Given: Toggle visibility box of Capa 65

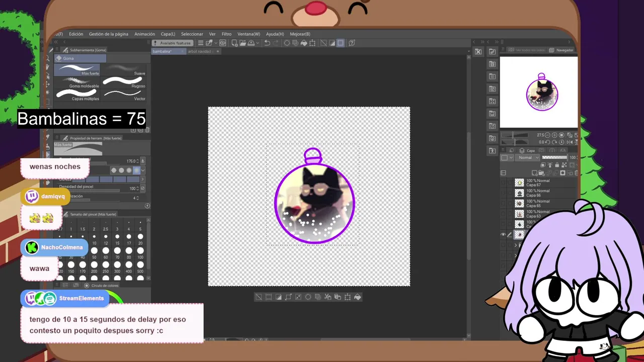Looking at the screenshot, I should (503, 204).
